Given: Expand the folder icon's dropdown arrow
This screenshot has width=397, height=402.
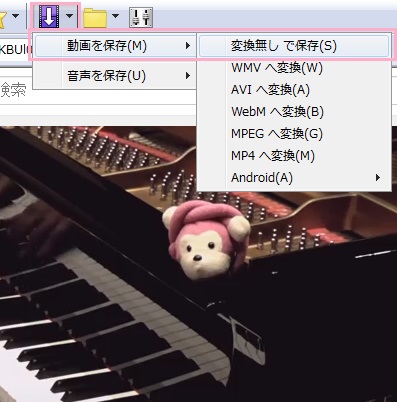Looking at the screenshot, I should pos(115,16).
